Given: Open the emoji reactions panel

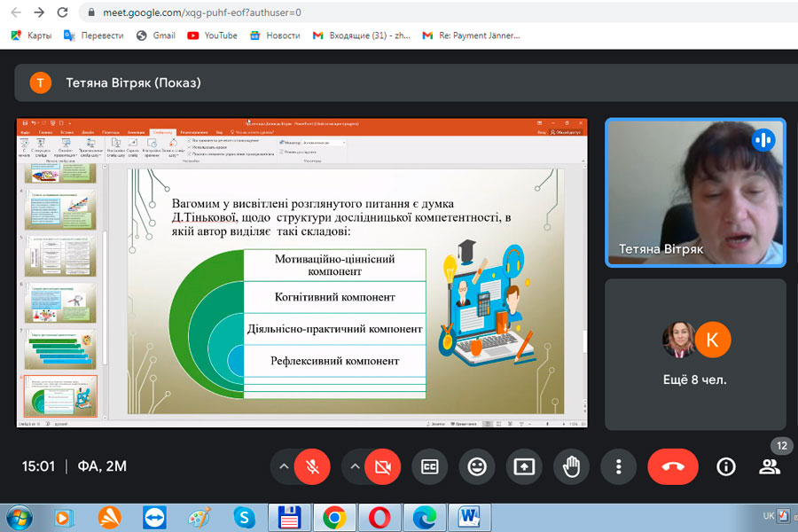Looking at the screenshot, I should pyautogui.click(x=477, y=466).
